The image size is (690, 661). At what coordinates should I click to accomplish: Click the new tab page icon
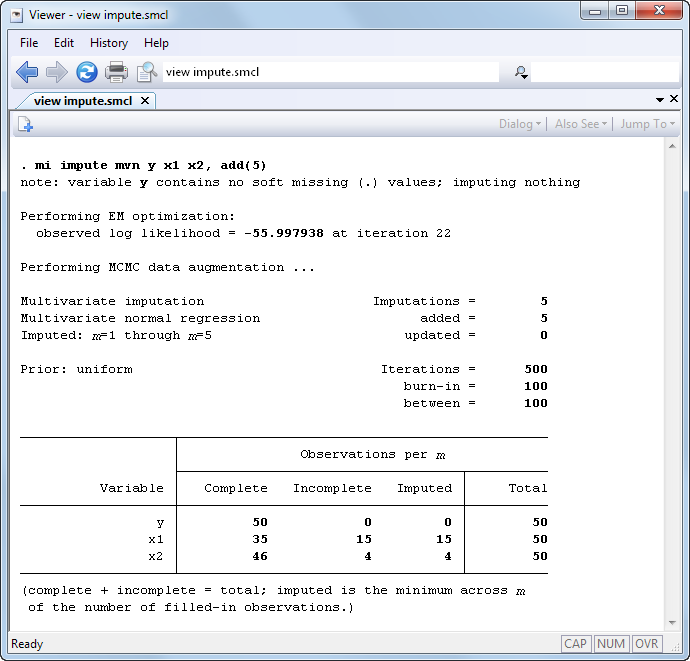pos(25,124)
